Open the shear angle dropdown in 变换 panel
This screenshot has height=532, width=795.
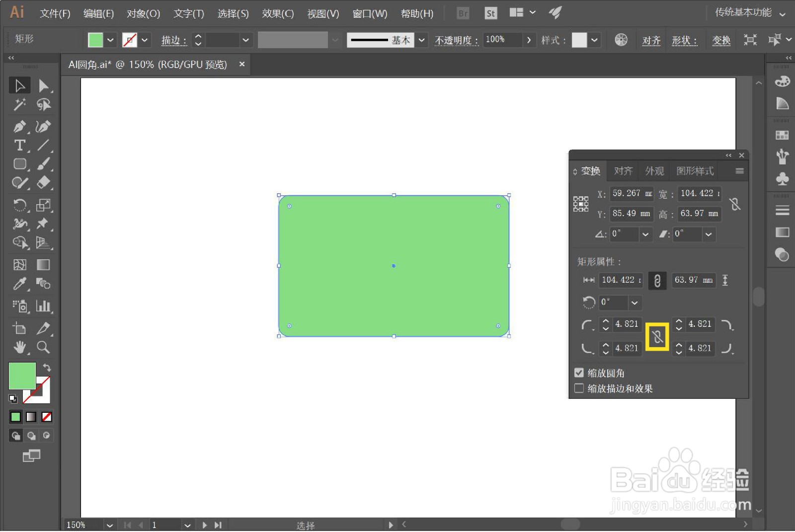tap(709, 234)
